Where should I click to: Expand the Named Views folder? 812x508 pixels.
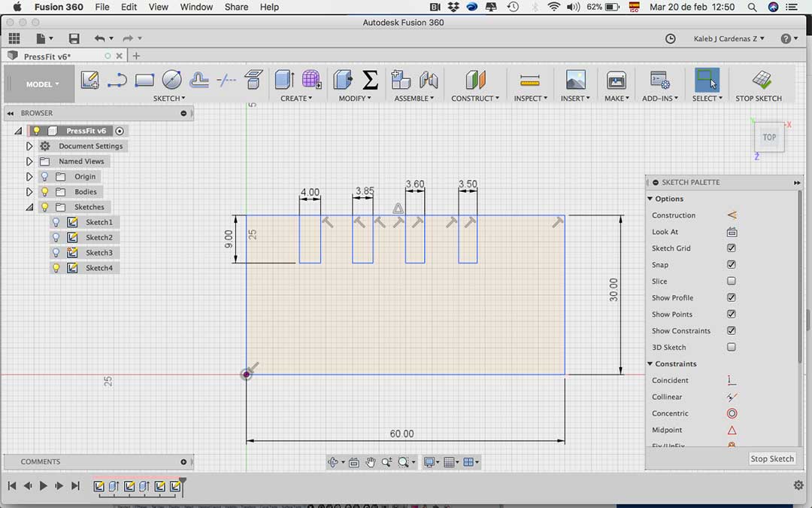point(29,162)
